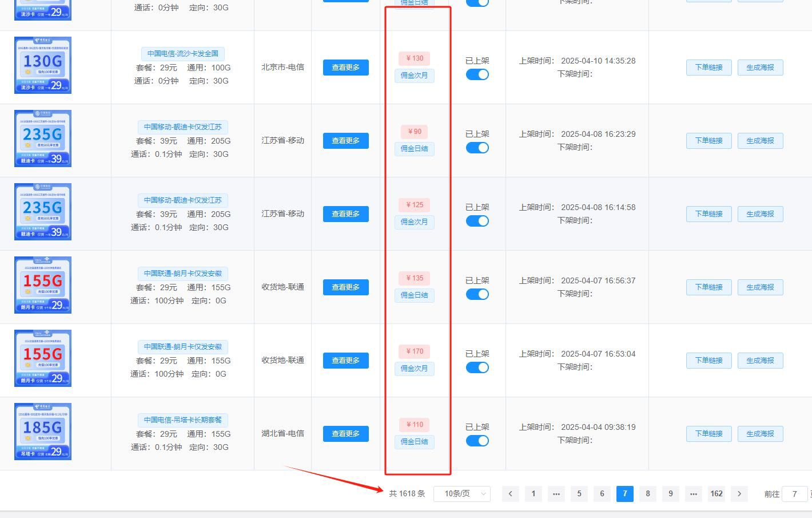Click the ¥135 price tag
The height and width of the screenshot is (518, 812).
[415, 278]
